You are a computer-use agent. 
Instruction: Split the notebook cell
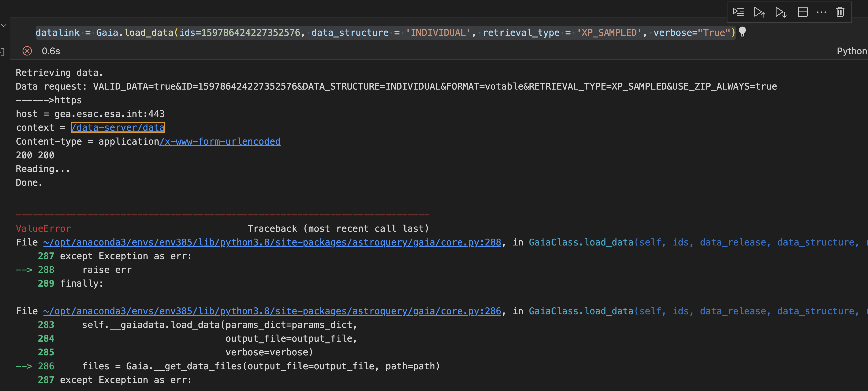pyautogui.click(x=803, y=12)
